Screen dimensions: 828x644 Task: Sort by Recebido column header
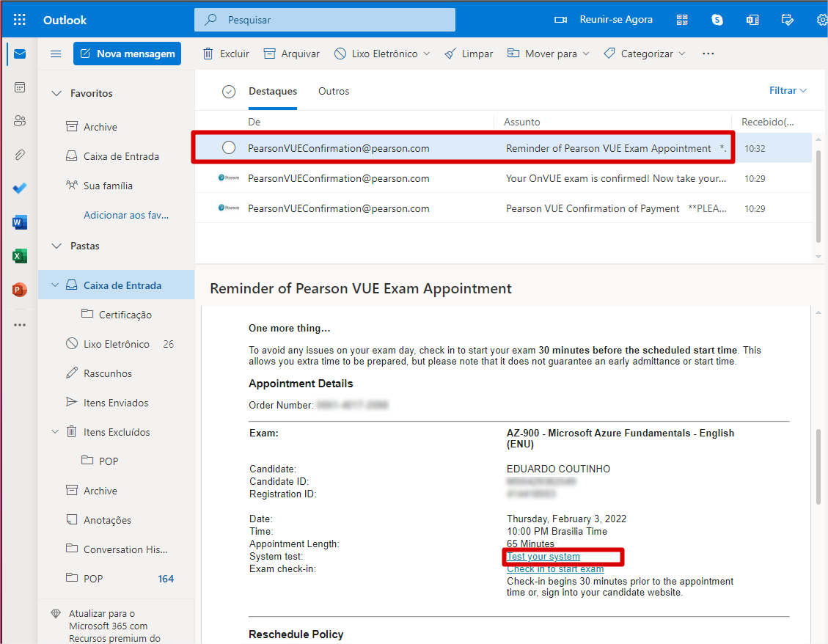pyautogui.click(x=767, y=122)
